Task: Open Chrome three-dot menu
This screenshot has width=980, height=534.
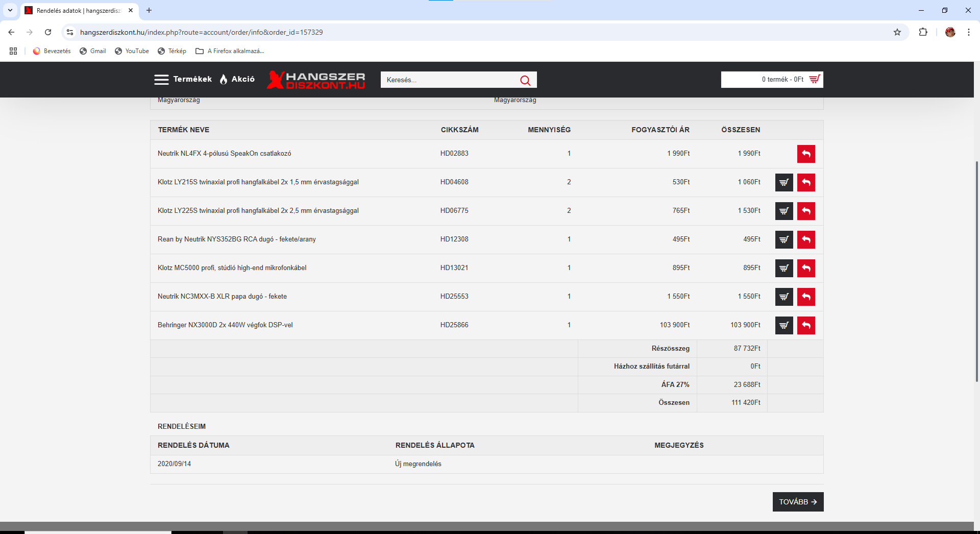Action: 968,32
